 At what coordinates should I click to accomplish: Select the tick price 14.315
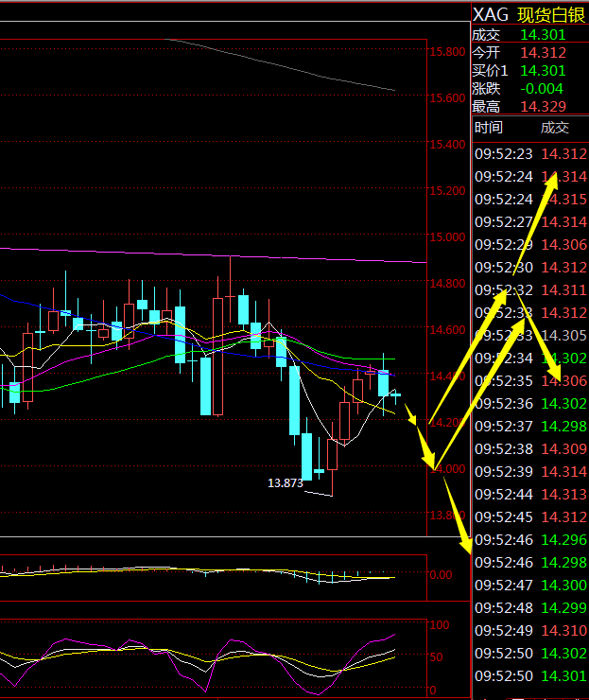coord(564,199)
